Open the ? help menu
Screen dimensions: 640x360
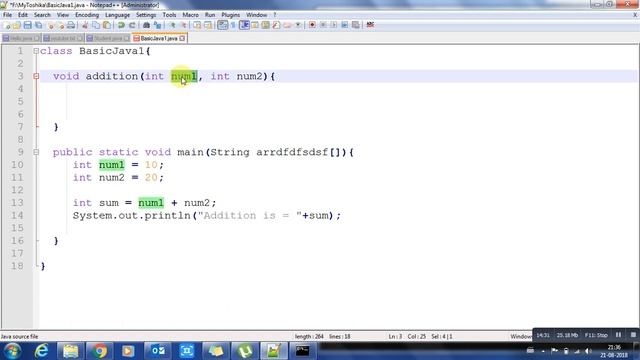pyautogui.click(x=275, y=15)
